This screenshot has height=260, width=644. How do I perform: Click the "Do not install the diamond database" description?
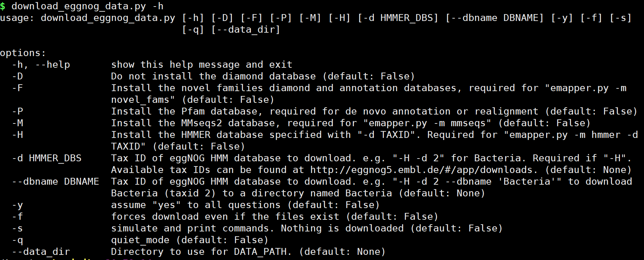pos(213,76)
